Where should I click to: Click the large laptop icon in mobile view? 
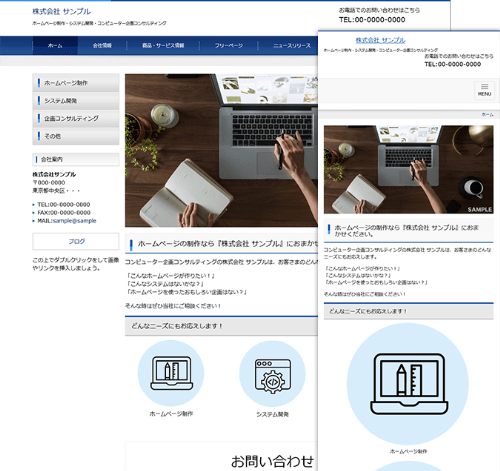pyautogui.click(x=408, y=384)
